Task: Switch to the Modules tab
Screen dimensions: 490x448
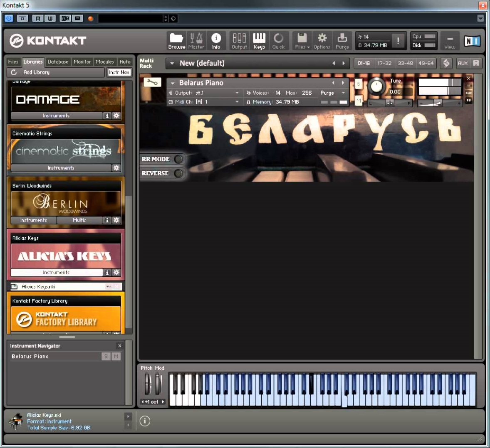Action: [105, 62]
